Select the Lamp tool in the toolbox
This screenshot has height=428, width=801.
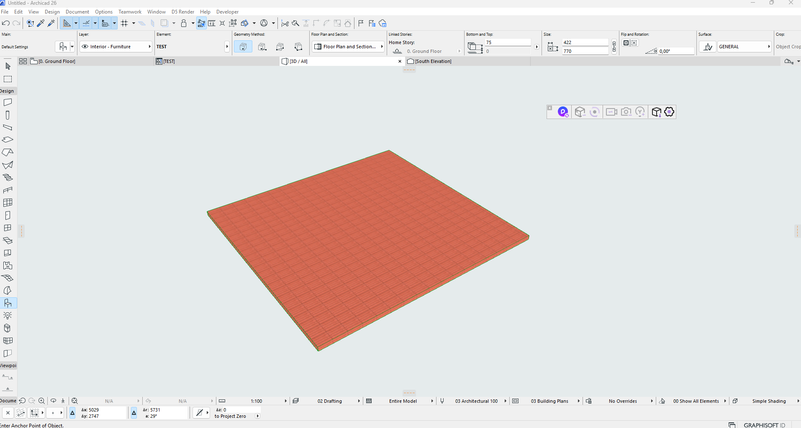[8, 315]
